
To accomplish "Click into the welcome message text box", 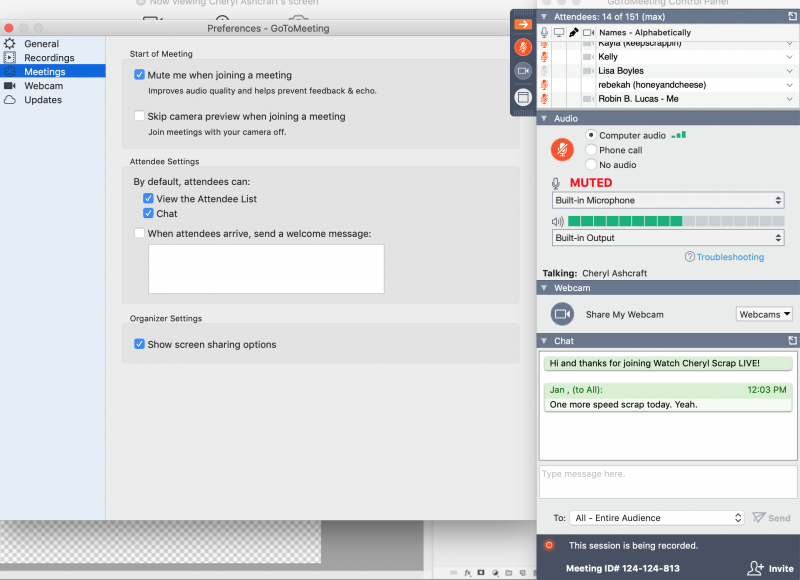I will pyautogui.click(x=266, y=269).
